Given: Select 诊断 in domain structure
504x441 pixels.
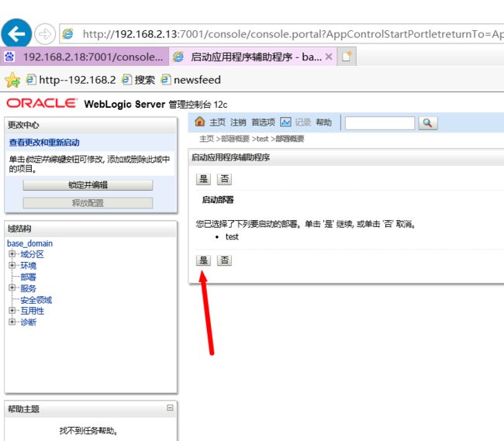Looking at the screenshot, I should pos(28,322).
